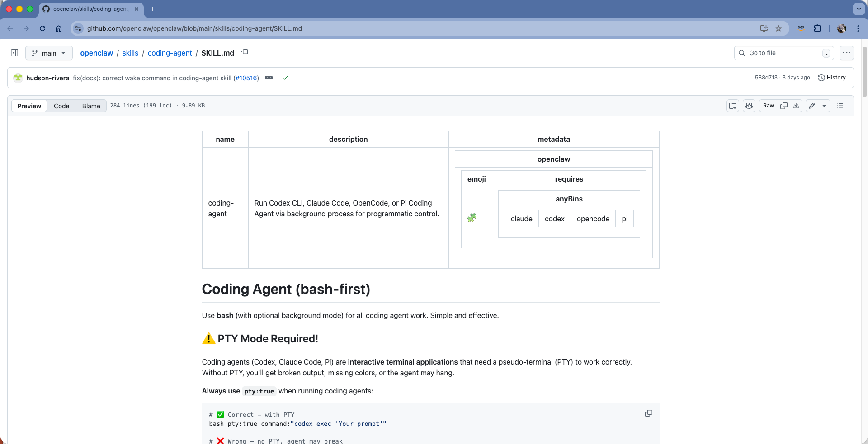Open the browser extensions puzzle menu
Screen dimensions: 868x444
(817, 28)
